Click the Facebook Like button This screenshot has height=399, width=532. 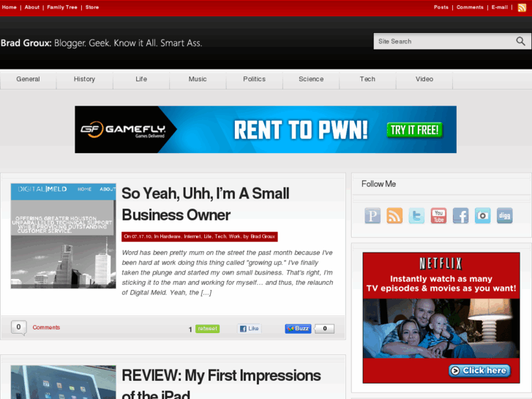pos(250,329)
